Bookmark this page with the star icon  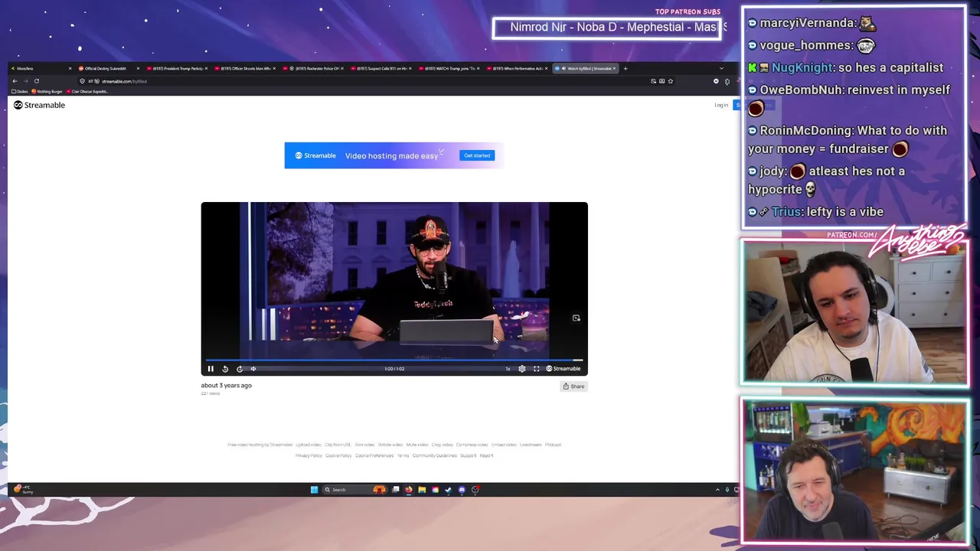point(671,81)
